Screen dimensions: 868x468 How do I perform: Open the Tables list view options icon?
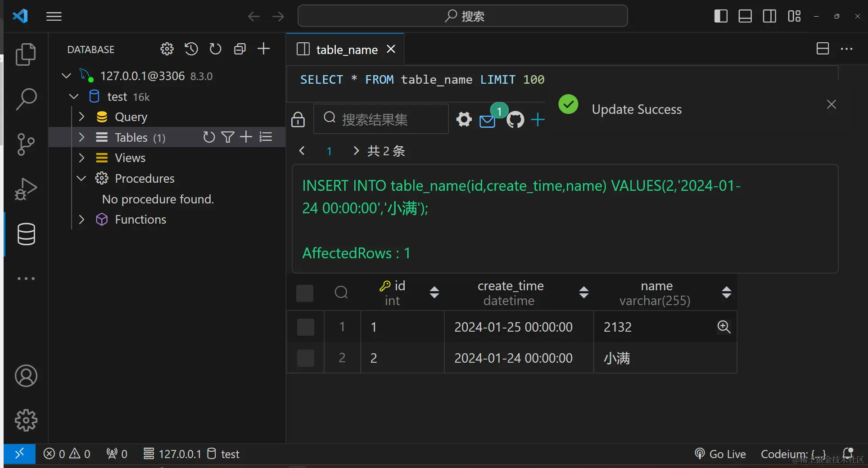[x=266, y=137]
